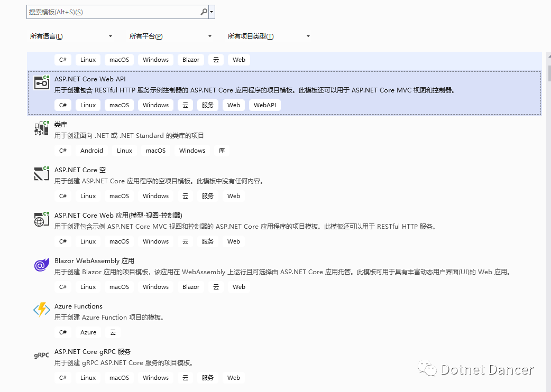Click the magnifier search icon in template search box
Image resolution: width=551 pixels, height=392 pixels.
(x=204, y=12)
